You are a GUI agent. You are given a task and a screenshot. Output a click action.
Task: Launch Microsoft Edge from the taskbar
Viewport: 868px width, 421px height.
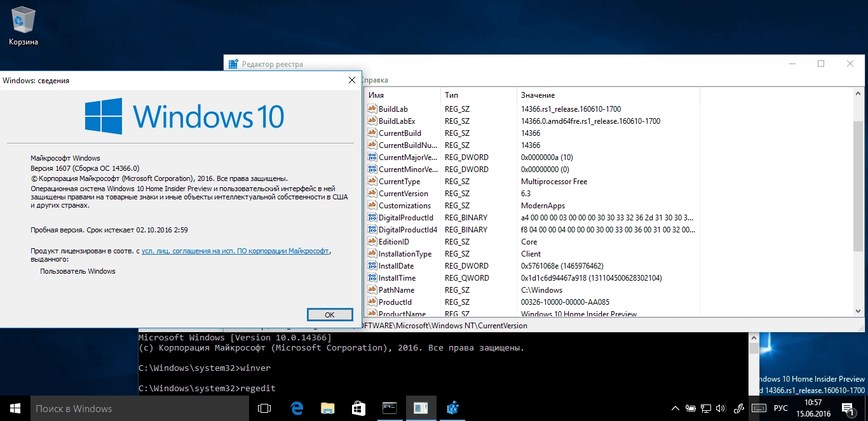(297, 408)
